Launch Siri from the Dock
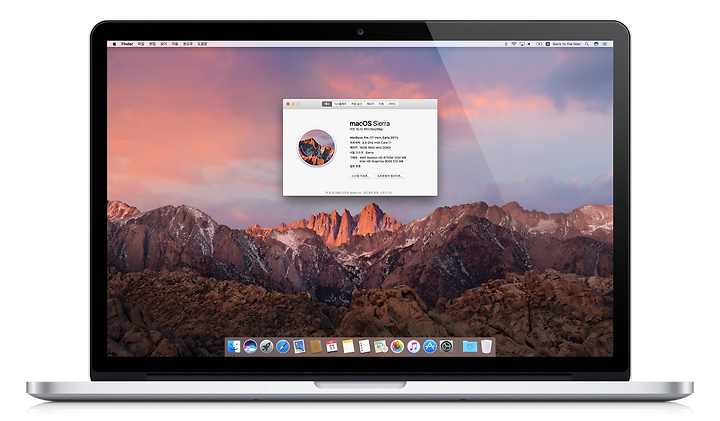 250,346
